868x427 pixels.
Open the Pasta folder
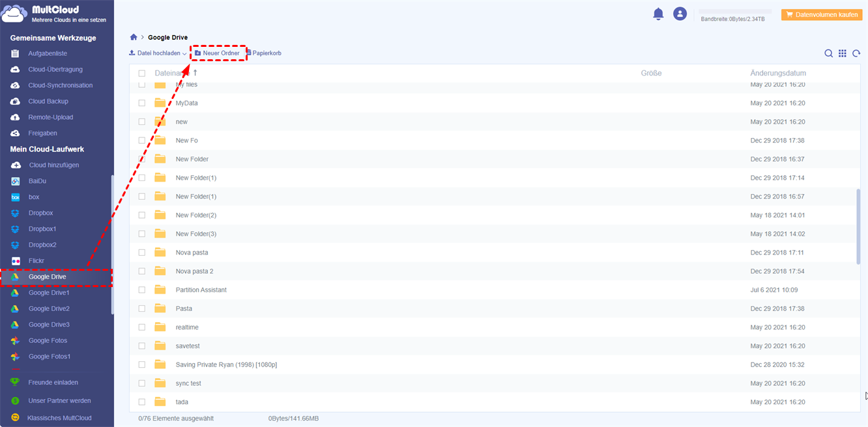(x=184, y=309)
